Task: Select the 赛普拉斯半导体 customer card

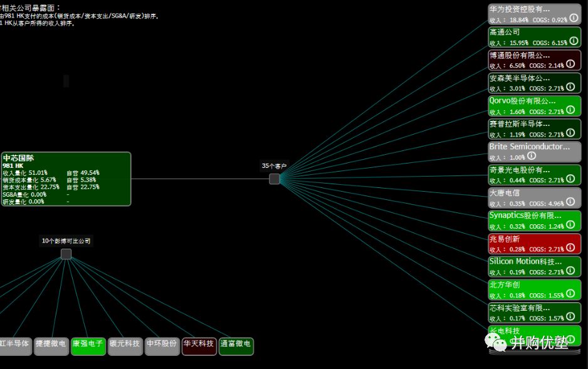Action: [534, 129]
